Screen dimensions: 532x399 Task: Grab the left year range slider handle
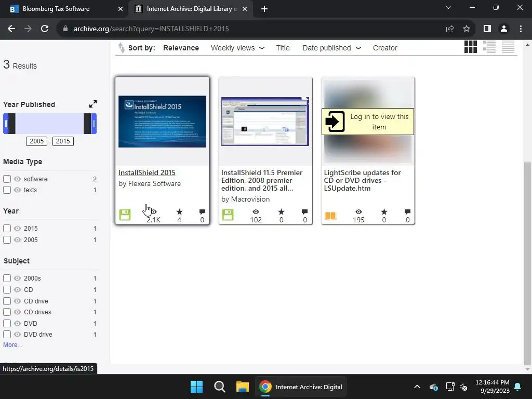click(x=6, y=124)
